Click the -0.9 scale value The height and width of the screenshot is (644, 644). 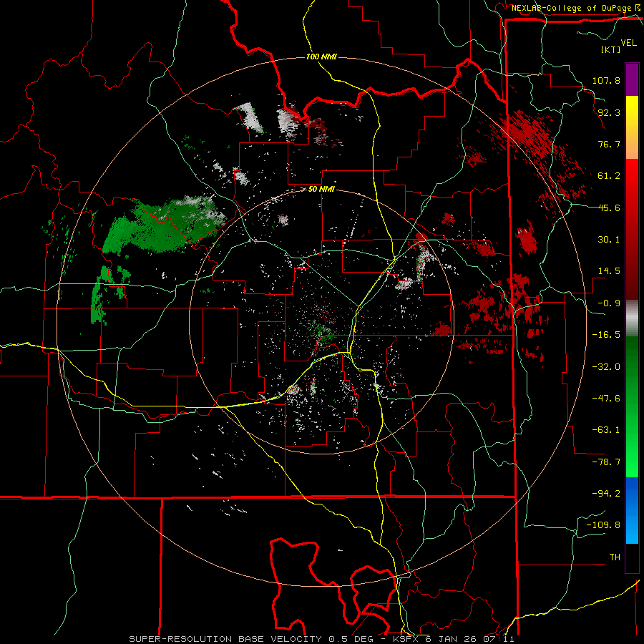[x=609, y=303]
